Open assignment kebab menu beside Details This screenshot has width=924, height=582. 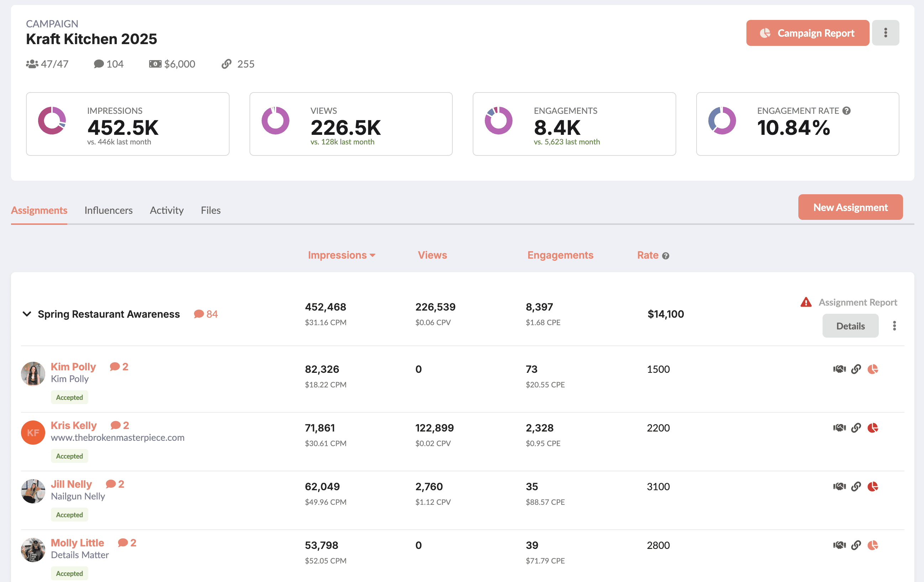[894, 326]
